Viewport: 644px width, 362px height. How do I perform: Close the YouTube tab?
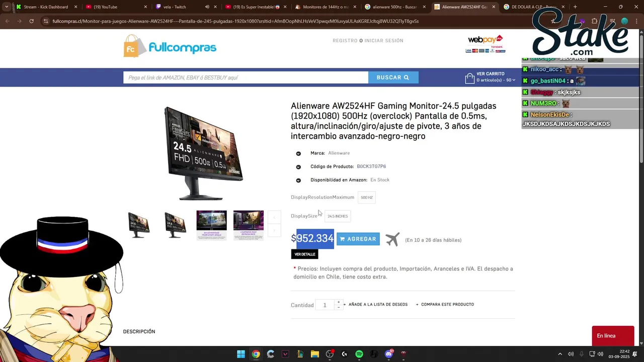point(145,7)
